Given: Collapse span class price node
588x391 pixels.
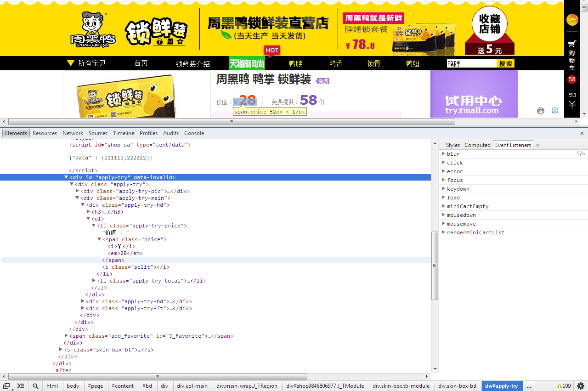Looking at the screenshot, I should coord(99,239).
